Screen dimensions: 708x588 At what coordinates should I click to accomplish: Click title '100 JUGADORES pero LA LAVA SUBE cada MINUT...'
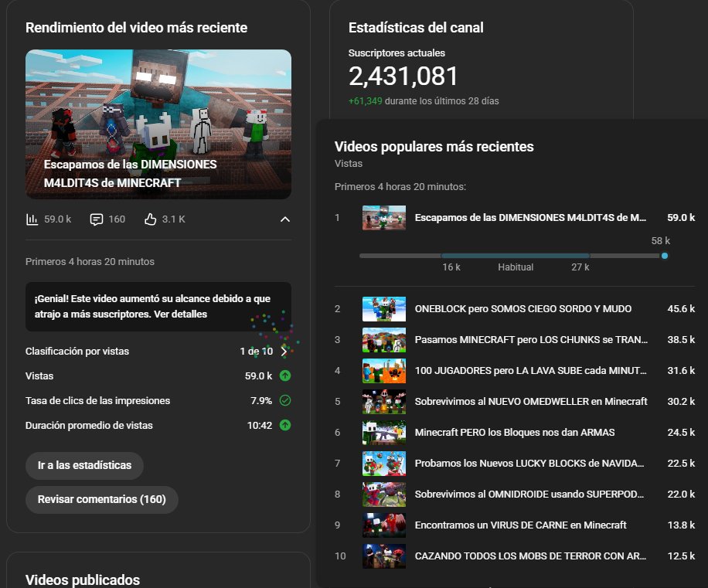tap(530, 370)
